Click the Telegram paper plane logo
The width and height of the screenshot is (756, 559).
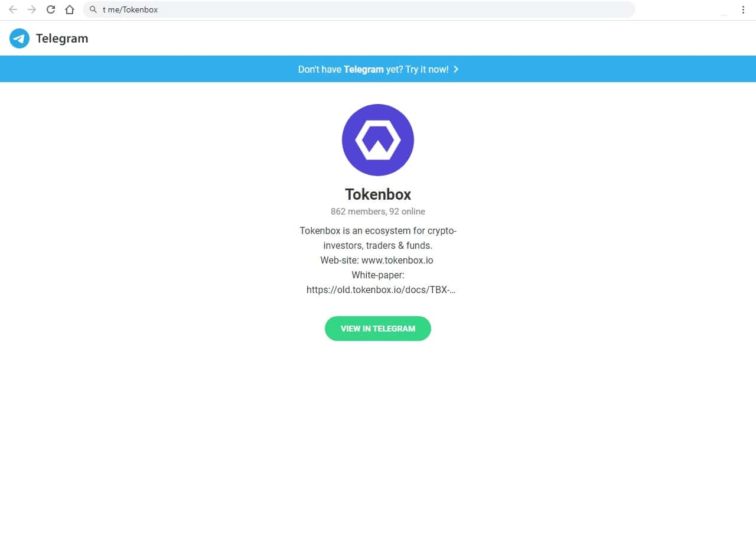[x=19, y=38]
